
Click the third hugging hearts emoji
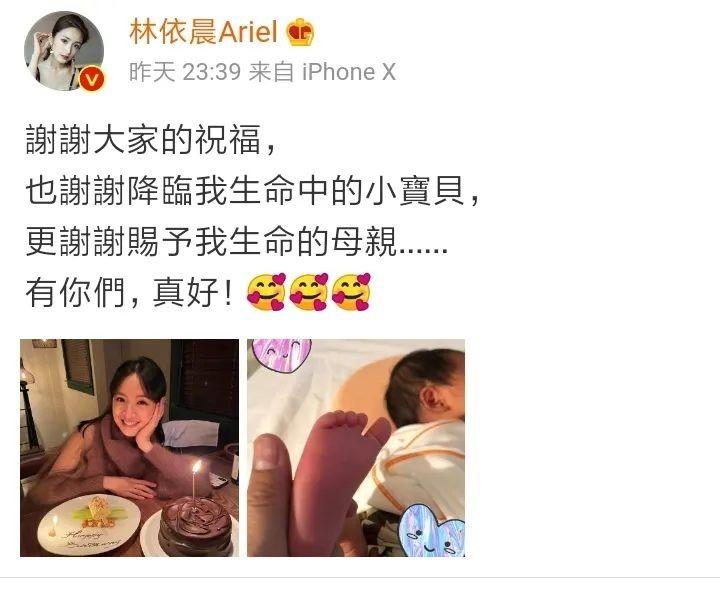pos(351,293)
